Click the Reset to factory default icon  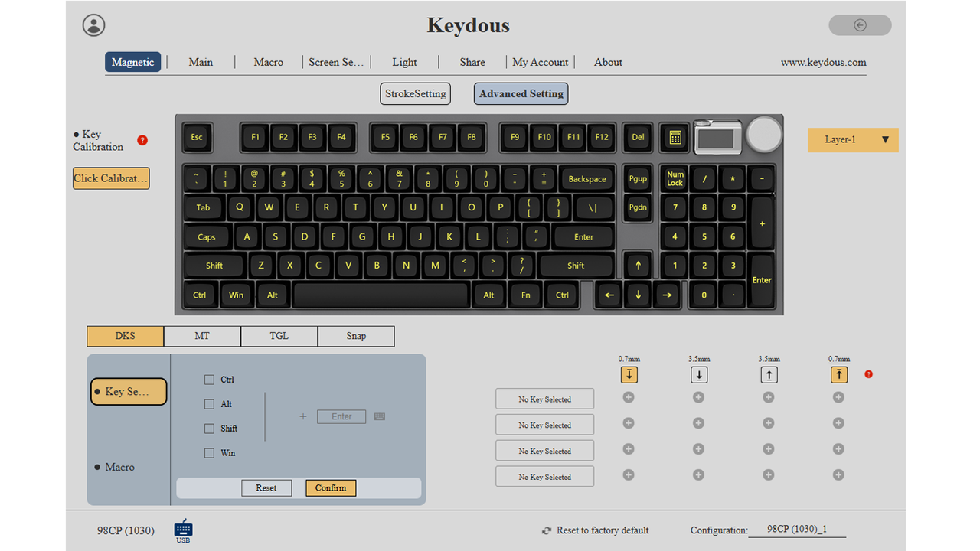pos(547,530)
